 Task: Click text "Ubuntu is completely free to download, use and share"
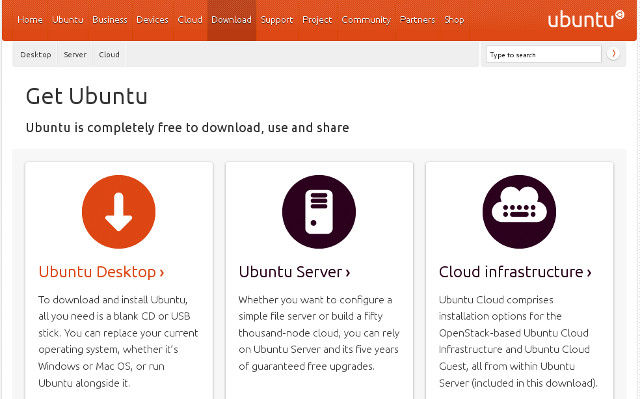click(x=187, y=128)
